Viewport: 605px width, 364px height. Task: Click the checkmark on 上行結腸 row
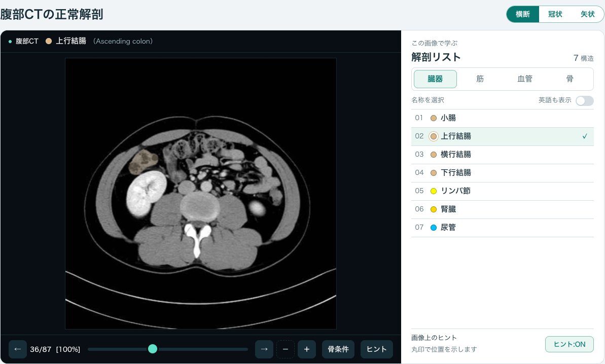coord(585,136)
